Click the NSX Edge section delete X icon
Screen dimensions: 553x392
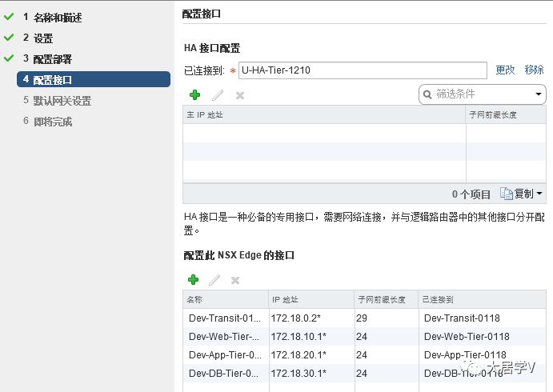[x=234, y=281]
